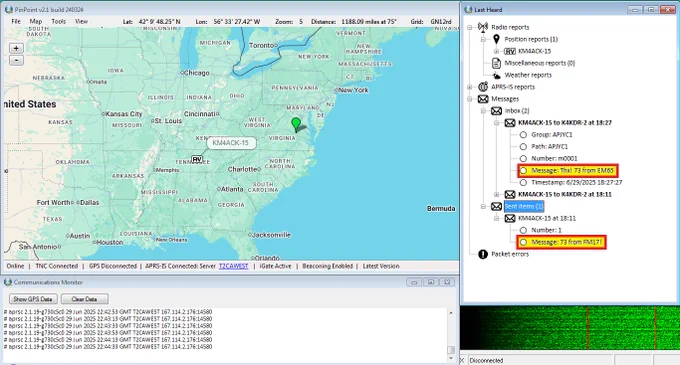
Task: Click the PinPoint app title icon
Action: [x=9, y=9]
